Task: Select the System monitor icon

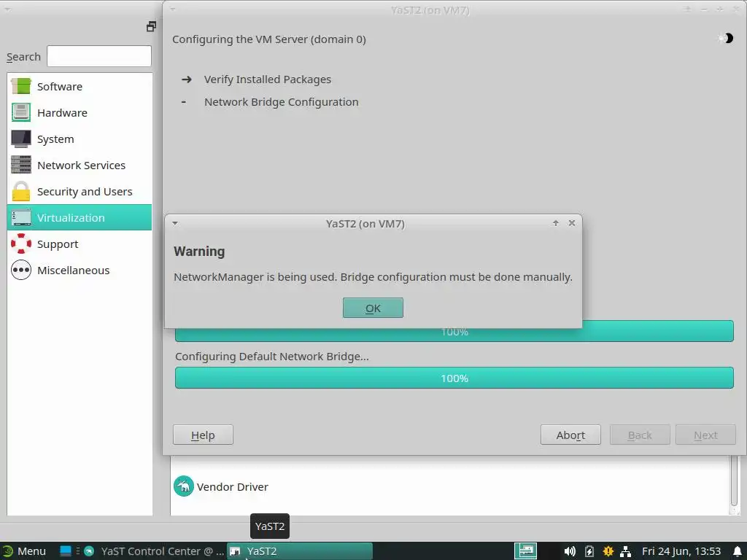Action: 21,139
